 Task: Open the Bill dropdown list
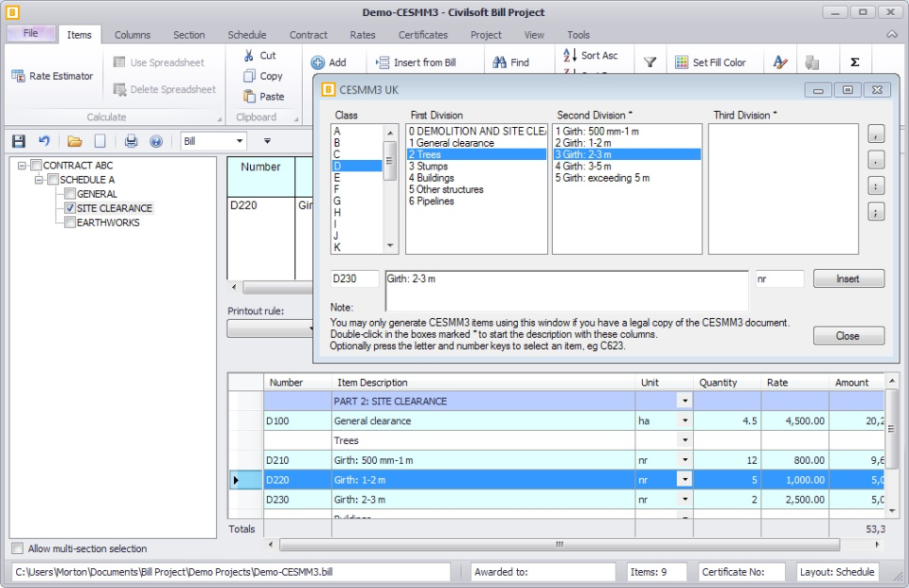241,140
